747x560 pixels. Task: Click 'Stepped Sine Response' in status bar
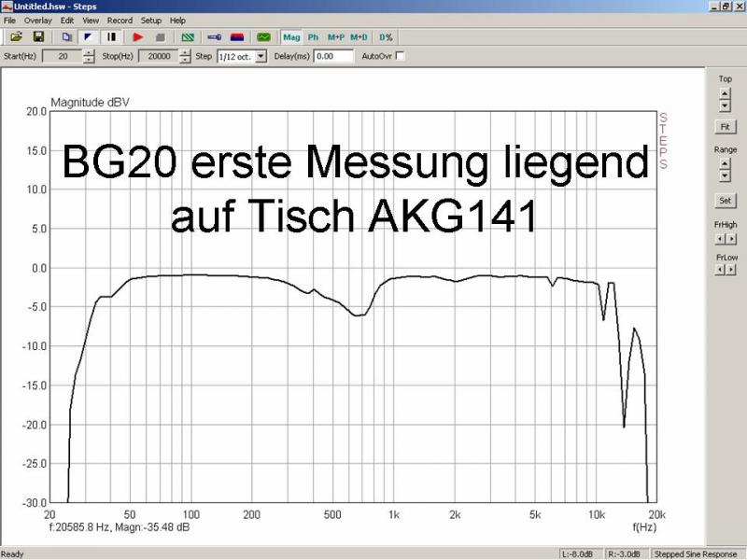pyautogui.click(x=695, y=553)
